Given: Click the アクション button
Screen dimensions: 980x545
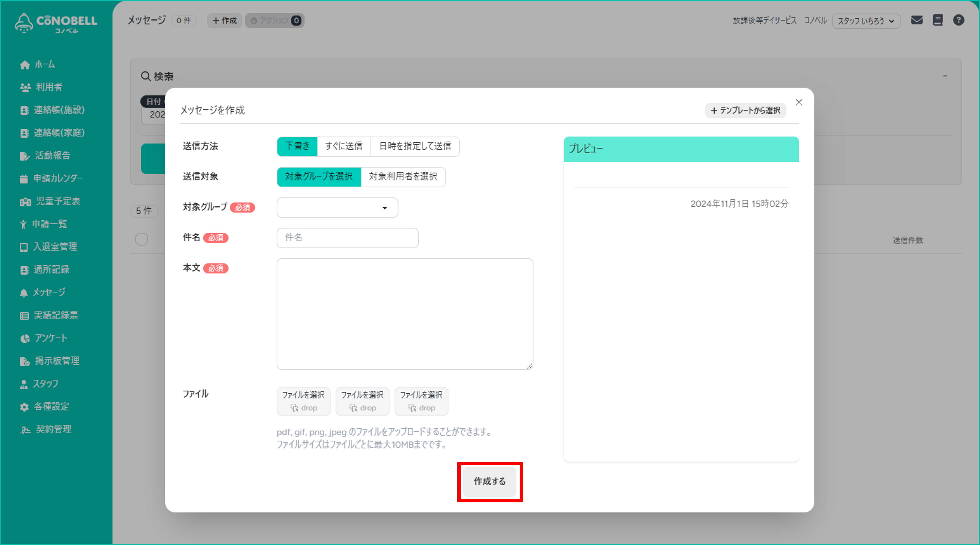Looking at the screenshot, I should coord(275,20).
